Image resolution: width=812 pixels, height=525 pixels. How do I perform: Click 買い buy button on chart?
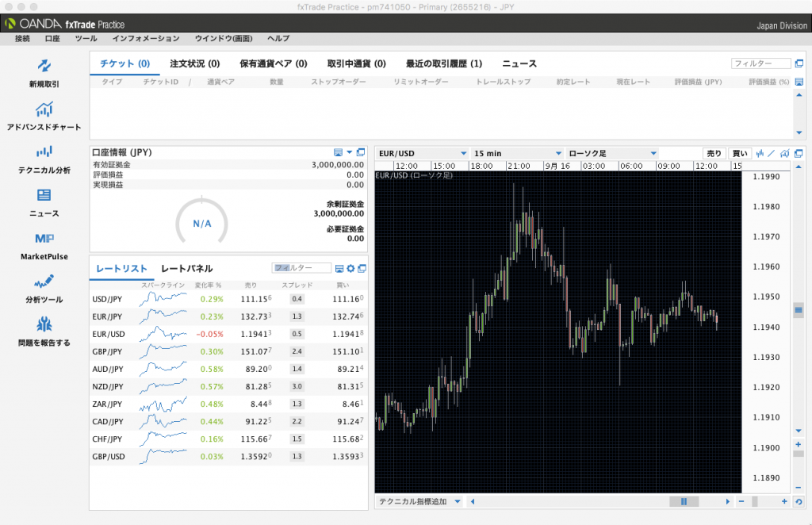click(x=740, y=153)
